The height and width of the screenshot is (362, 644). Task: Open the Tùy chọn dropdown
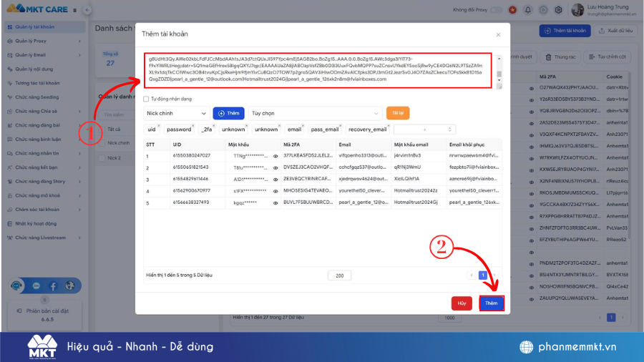pos(315,113)
